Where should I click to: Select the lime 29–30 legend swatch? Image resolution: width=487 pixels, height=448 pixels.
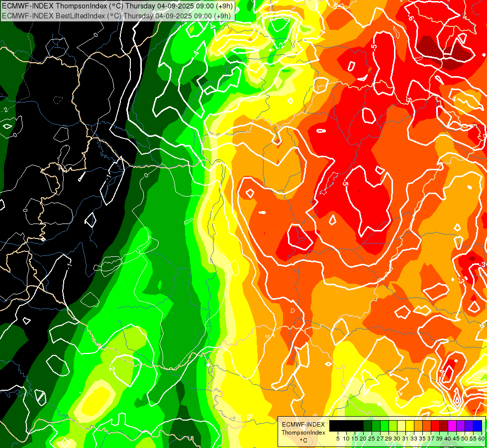click(x=393, y=426)
